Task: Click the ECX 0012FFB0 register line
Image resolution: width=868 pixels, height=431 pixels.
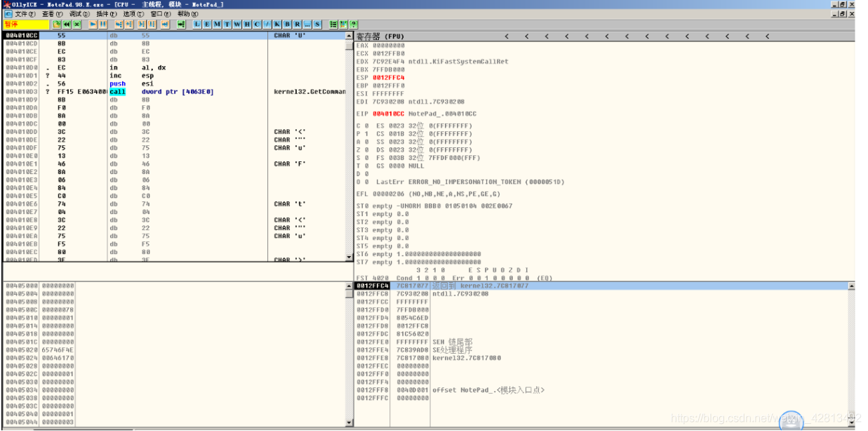Action: click(380, 53)
